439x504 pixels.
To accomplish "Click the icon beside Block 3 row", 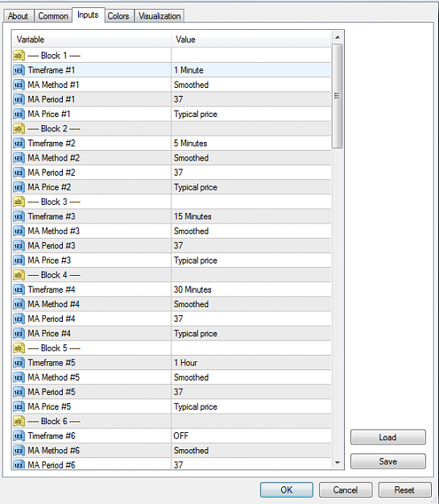I will [19, 202].
